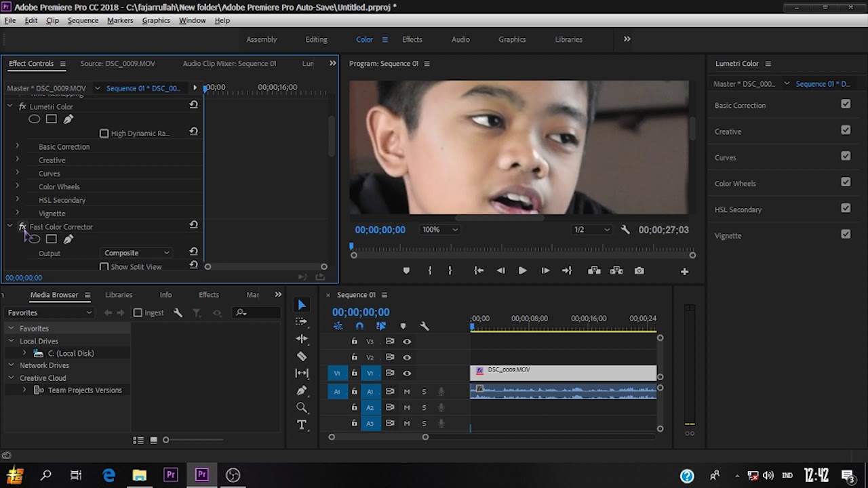Toggle Color Wheels checkbox in Lumetri panel

click(x=846, y=182)
